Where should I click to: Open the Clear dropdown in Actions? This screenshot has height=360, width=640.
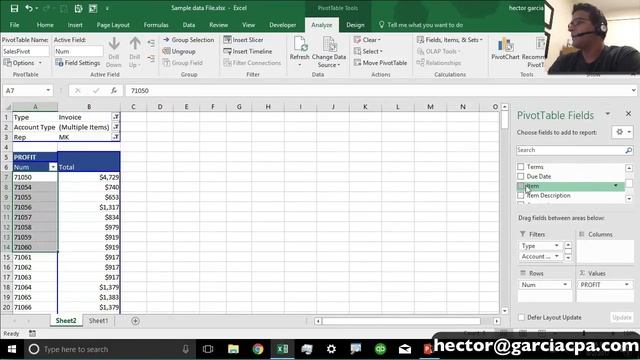(x=367, y=40)
